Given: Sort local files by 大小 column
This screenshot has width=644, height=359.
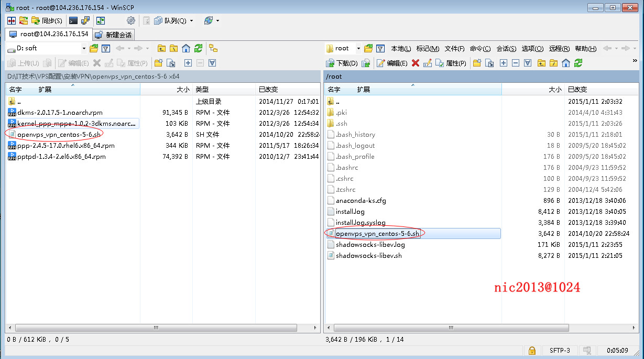Looking at the screenshot, I should pos(166,89).
